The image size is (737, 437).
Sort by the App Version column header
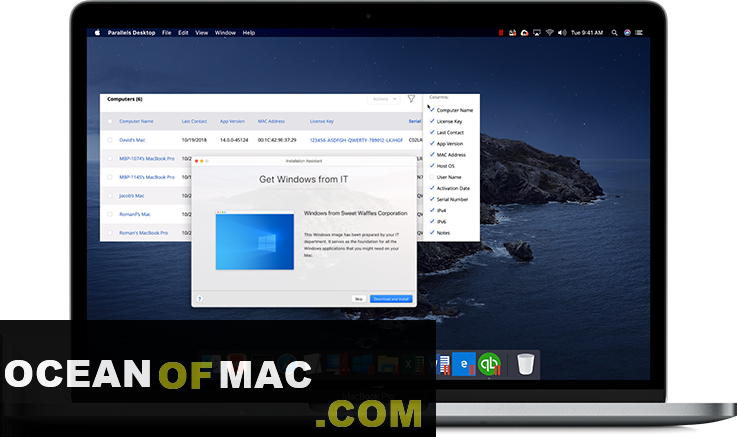[232, 121]
